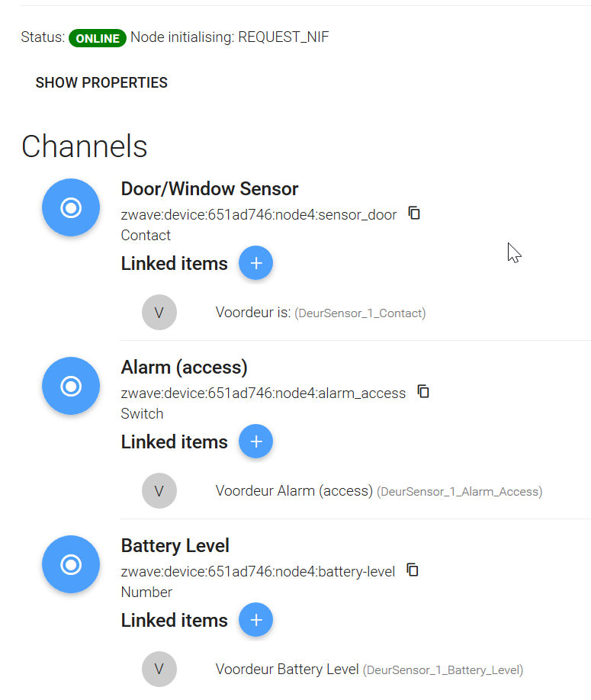Click V avatar for DeurSensor_1_Alarm_Access item
The height and width of the screenshot is (700, 591).
159,491
